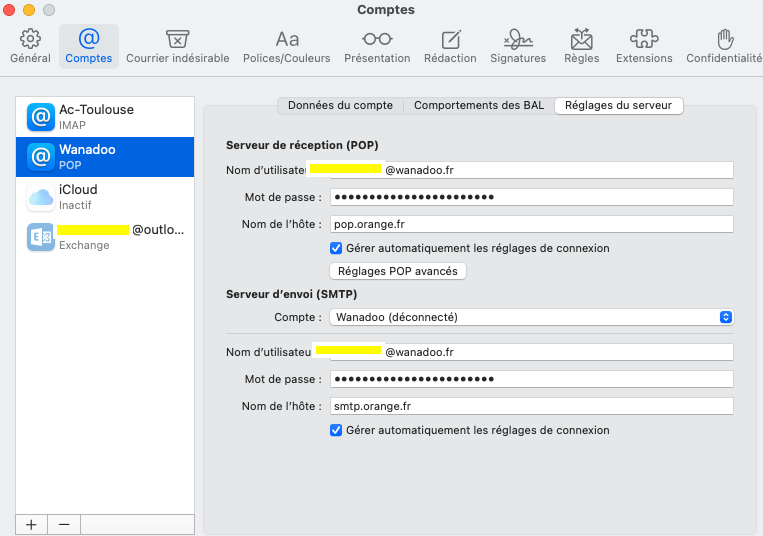Open the Confidentialité settings
This screenshot has height=536, width=763.
724,46
